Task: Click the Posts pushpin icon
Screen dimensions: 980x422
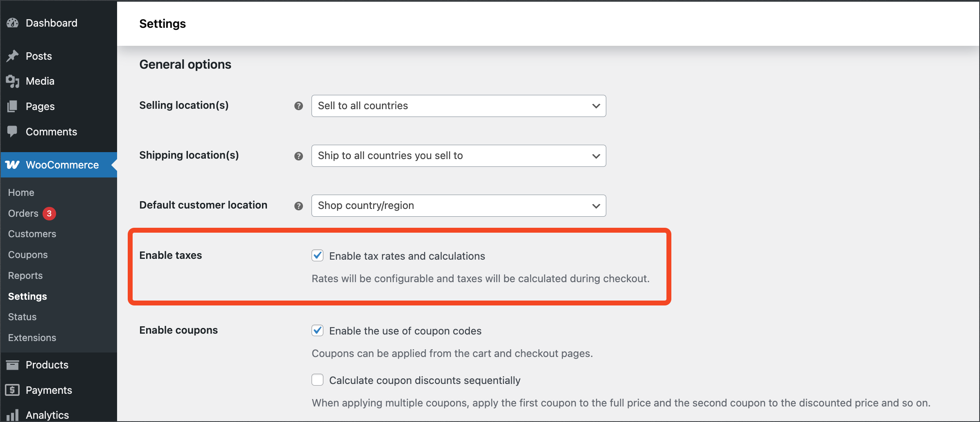Action: point(13,56)
